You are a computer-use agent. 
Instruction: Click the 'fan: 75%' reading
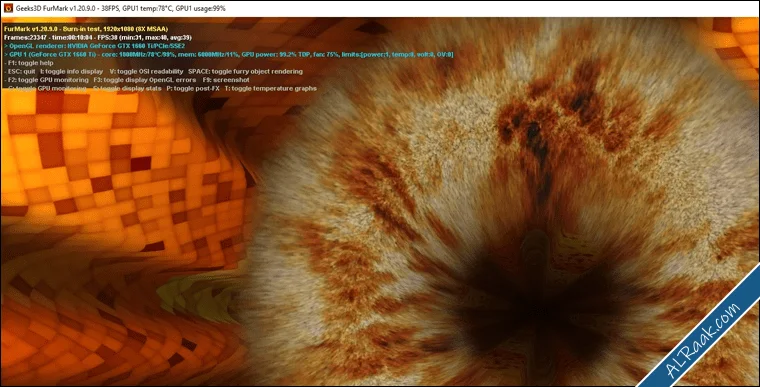point(326,54)
